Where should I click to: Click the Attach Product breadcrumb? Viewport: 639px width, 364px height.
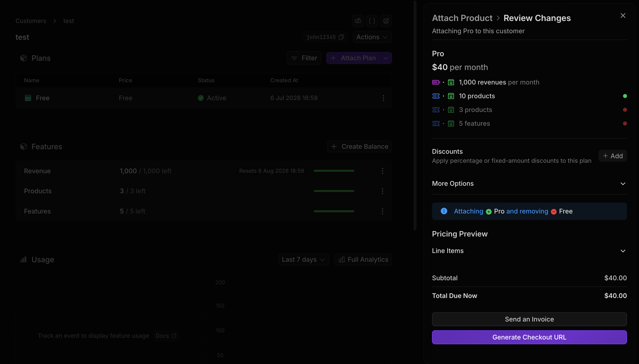462,18
